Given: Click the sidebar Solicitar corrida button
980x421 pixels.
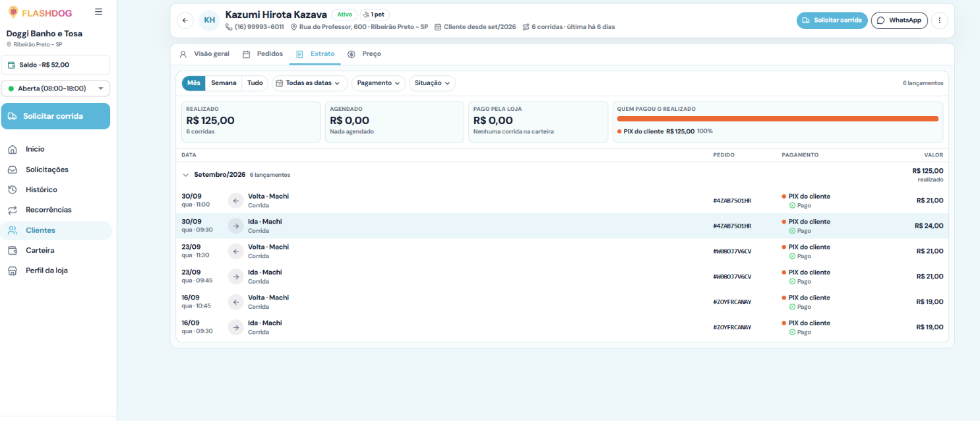Looking at the screenshot, I should [55, 116].
